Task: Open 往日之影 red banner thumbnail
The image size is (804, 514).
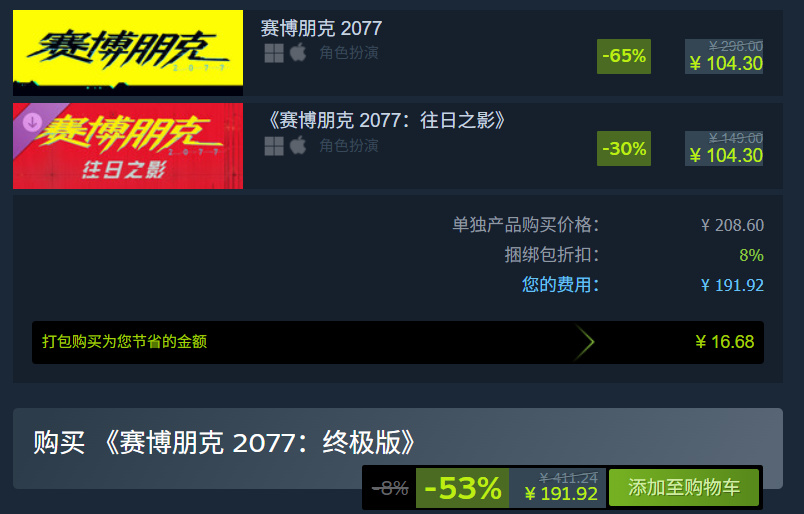Action: pyautogui.click(x=128, y=146)
